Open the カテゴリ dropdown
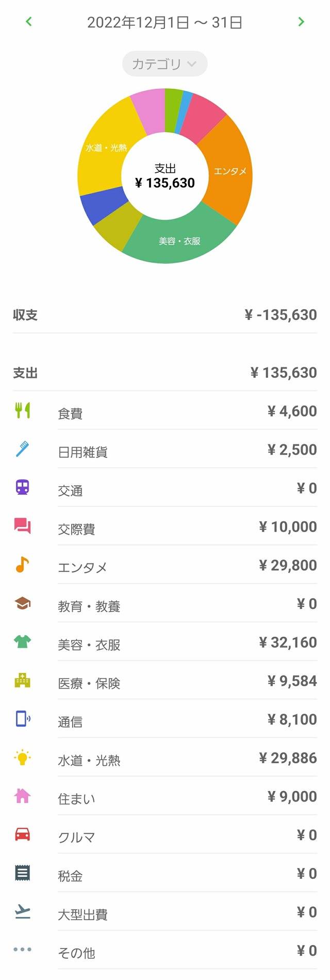 165,64
